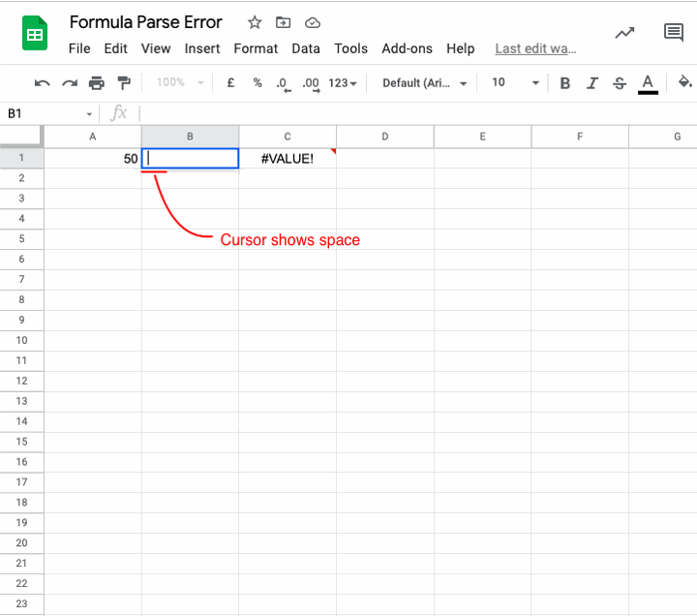Open the Insert menu
697x616 pixels.
[202, 48]
